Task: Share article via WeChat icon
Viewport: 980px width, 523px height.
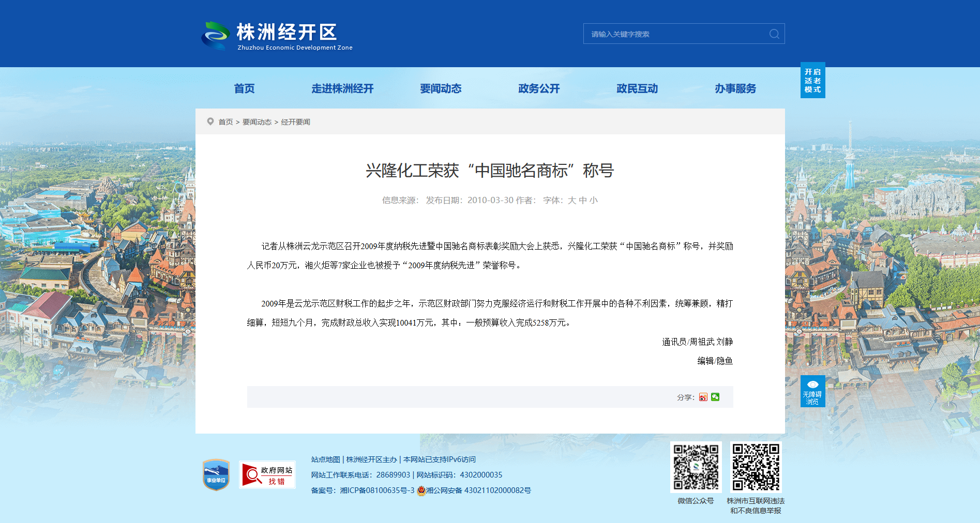Action: (x=715, y=397)
